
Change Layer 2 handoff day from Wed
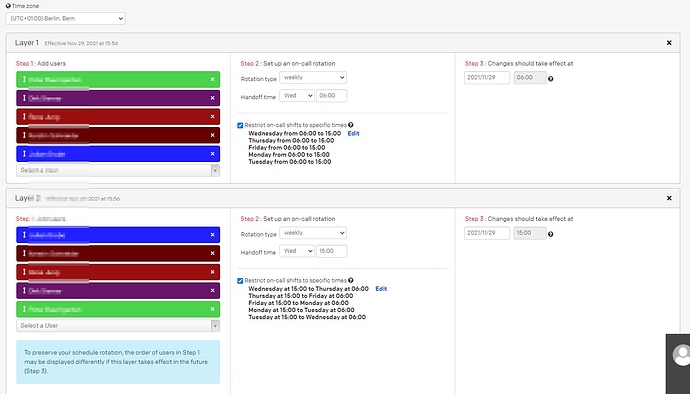[x=297, y=251]
